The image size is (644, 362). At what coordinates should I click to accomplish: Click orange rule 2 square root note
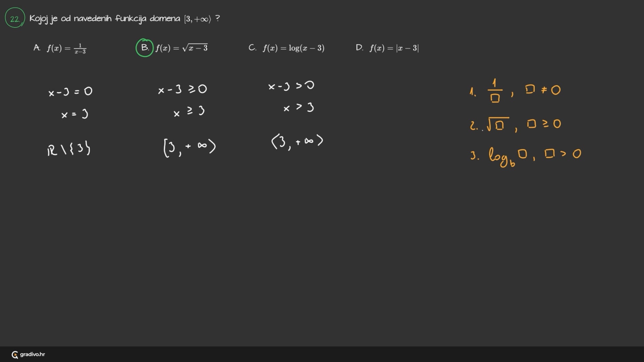click(x=515, y=125)
